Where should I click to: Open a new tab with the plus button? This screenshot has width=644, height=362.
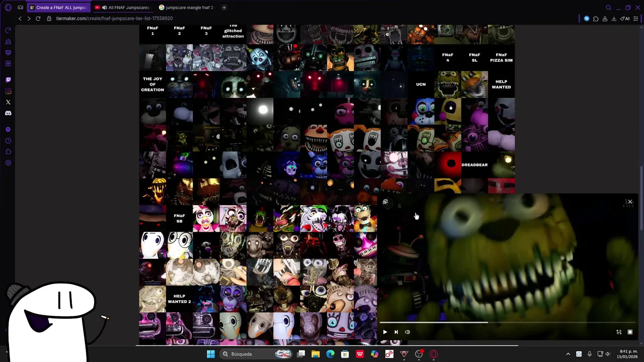(x=224, y=8)
